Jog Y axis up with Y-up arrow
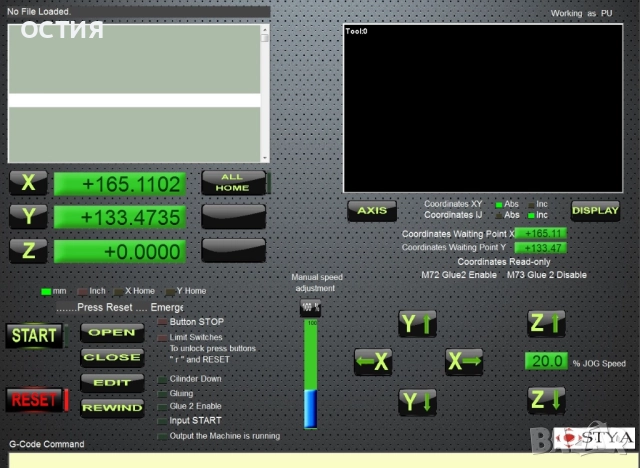The image size is (640, 468). [417, 323]
